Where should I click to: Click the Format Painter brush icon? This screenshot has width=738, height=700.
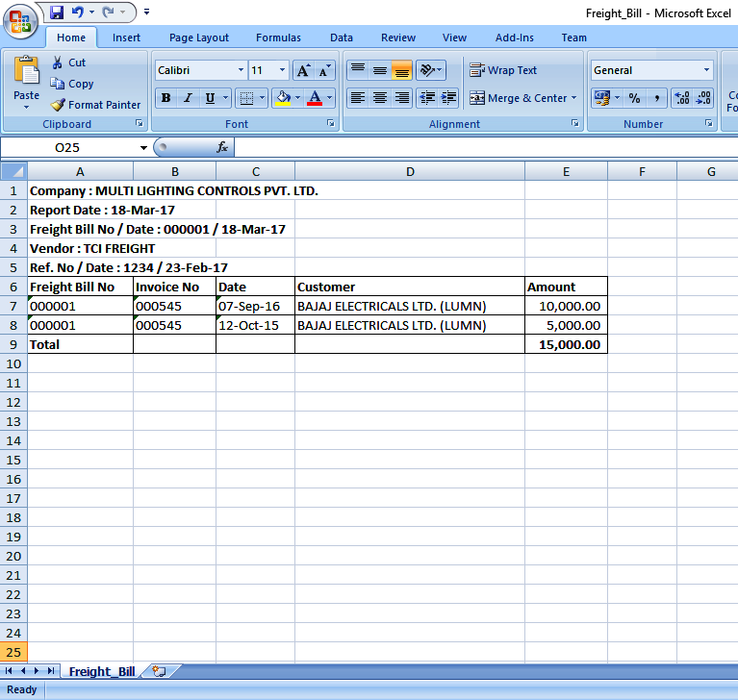(x=58, y=105)
